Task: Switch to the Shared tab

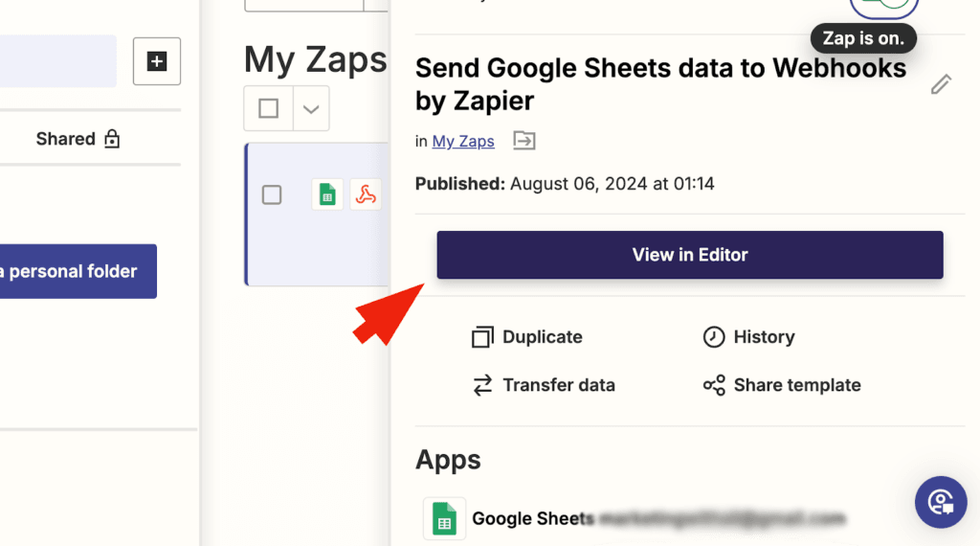Action: (x=78, y=139)
